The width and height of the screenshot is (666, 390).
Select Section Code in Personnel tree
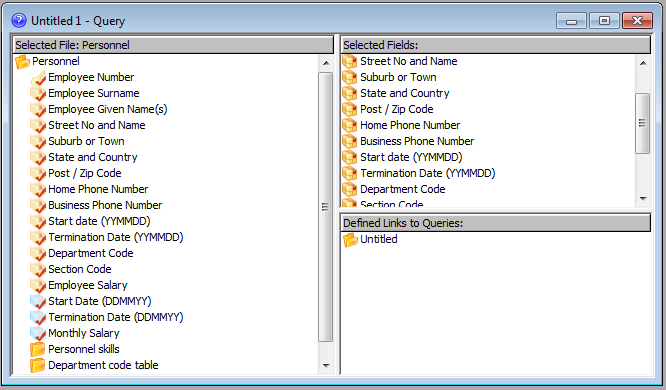pyautogui.click(x=79, y=269)
